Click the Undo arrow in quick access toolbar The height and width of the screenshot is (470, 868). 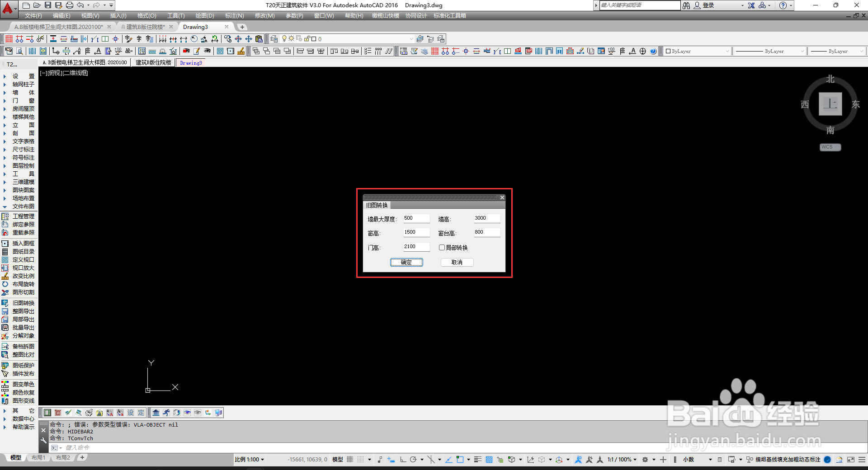point(80,5)
